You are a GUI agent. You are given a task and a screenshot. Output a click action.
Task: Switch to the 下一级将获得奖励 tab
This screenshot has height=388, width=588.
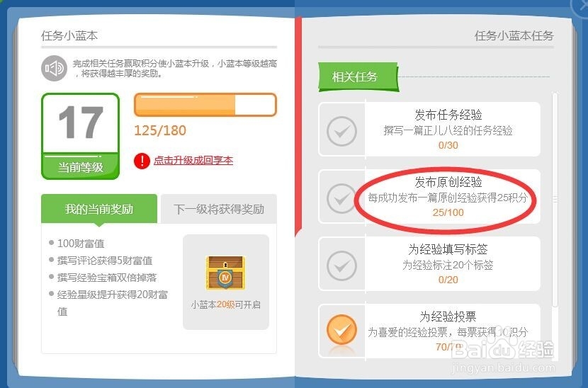[219, 209]
